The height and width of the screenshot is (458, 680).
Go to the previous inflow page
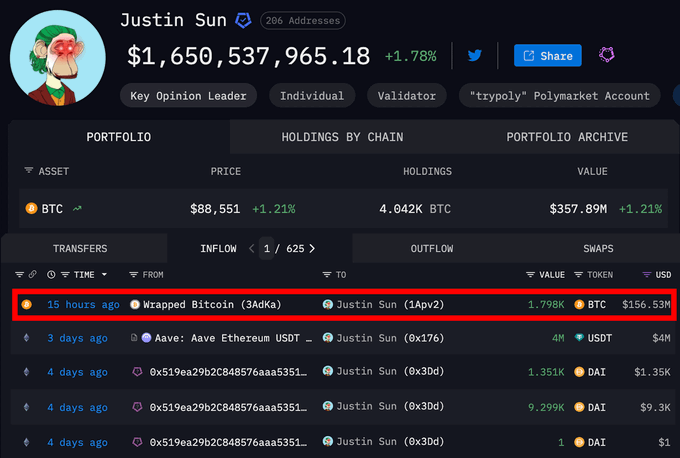coord(251,248)
